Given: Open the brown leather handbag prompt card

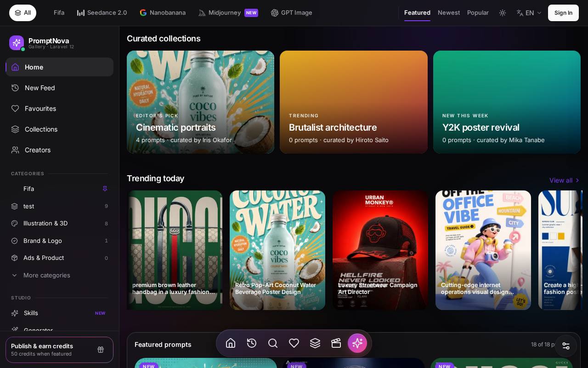Looking at the screenshot, I should 175,250.
